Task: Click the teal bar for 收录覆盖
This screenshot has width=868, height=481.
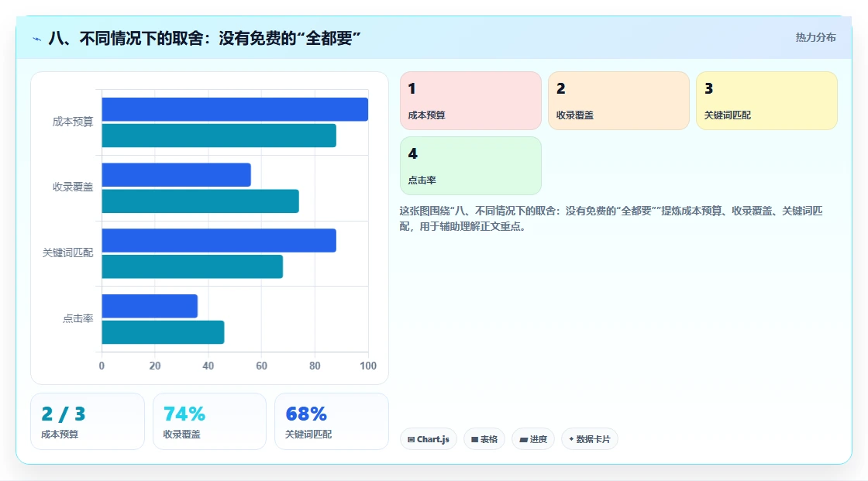Action: click(201, 201)
